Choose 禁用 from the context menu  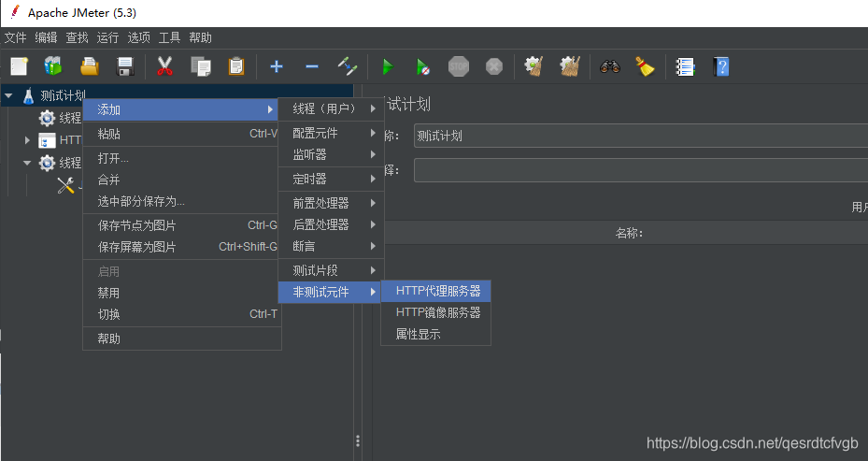click(x=182, y=293)
